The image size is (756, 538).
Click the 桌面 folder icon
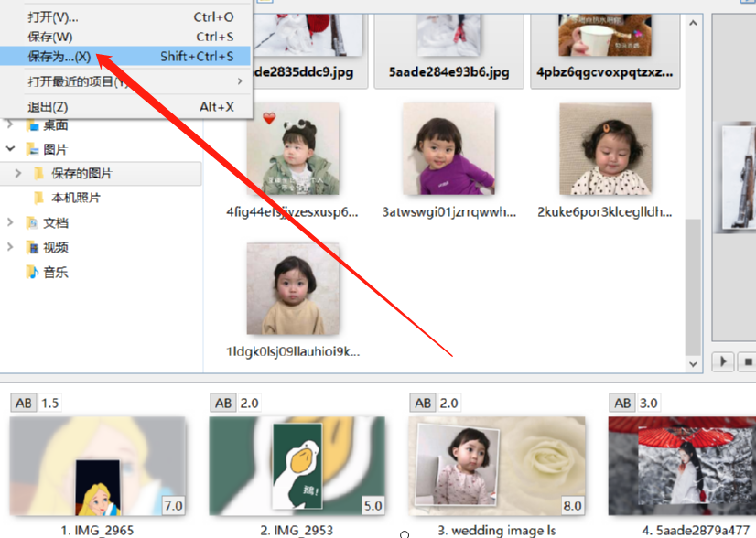(x=32, y=125)
